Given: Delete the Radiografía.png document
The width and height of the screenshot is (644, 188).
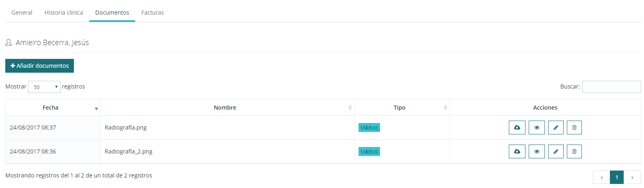Looking at the screenshot, I should [x=574, y=127].
